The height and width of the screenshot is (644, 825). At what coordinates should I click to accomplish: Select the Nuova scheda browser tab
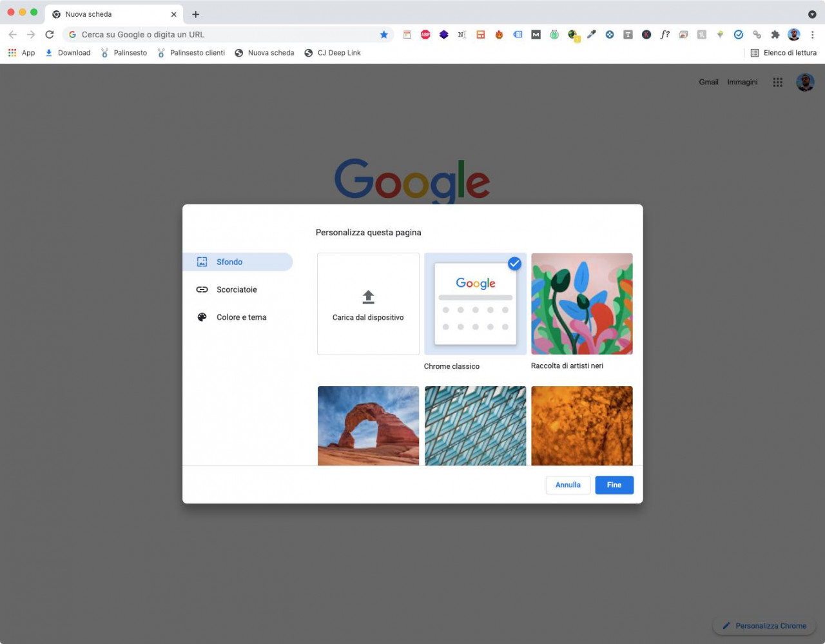click(x=114, y=14)
